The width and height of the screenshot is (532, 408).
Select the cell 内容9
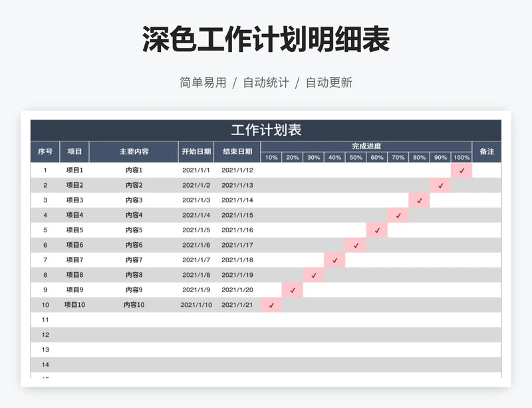pyautogui.click(x=134, y=290)
